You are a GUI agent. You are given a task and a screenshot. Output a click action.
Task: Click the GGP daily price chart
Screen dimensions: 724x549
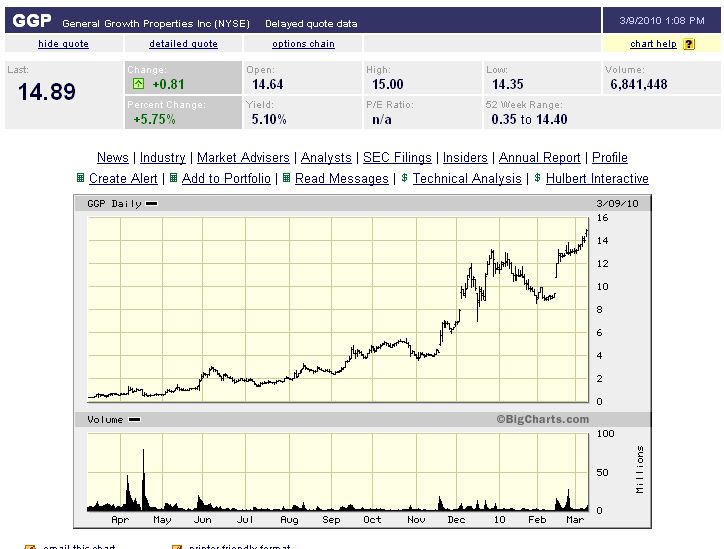(338, 309)
